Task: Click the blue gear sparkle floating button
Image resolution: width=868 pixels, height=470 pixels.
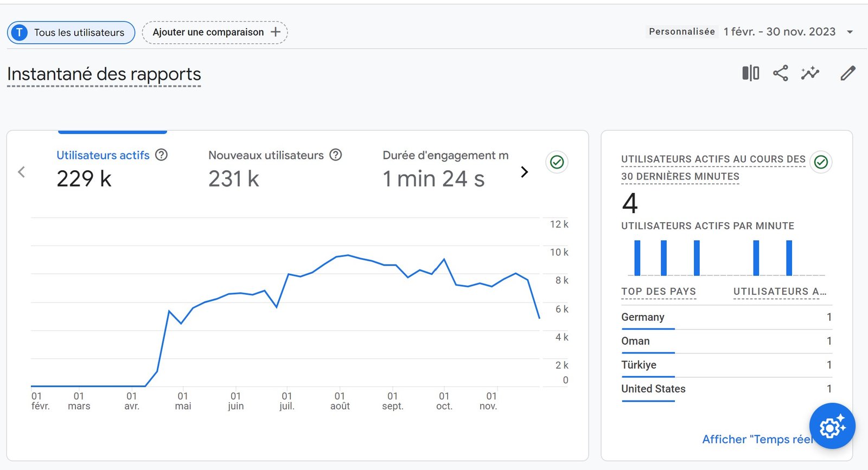Action: (832, 426)
